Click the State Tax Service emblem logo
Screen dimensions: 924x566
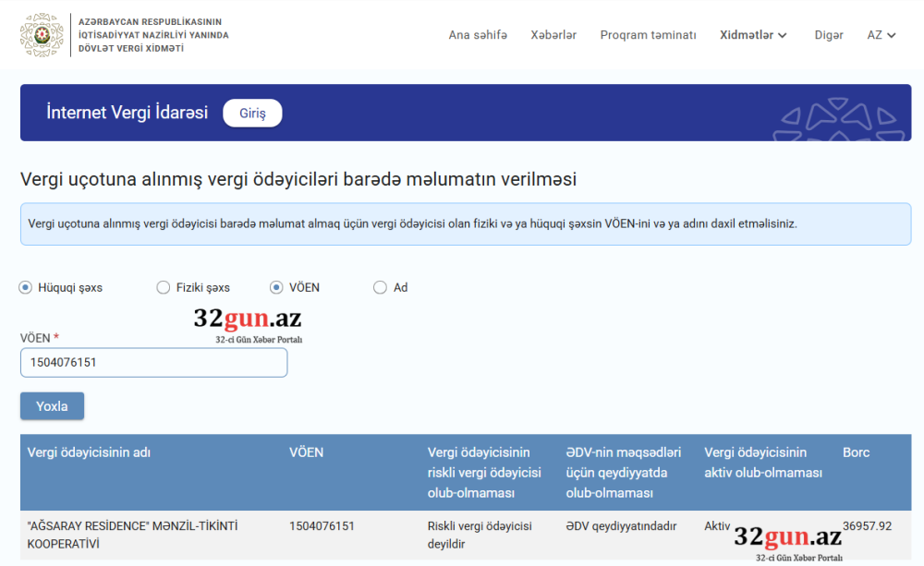tap(43, 35)
